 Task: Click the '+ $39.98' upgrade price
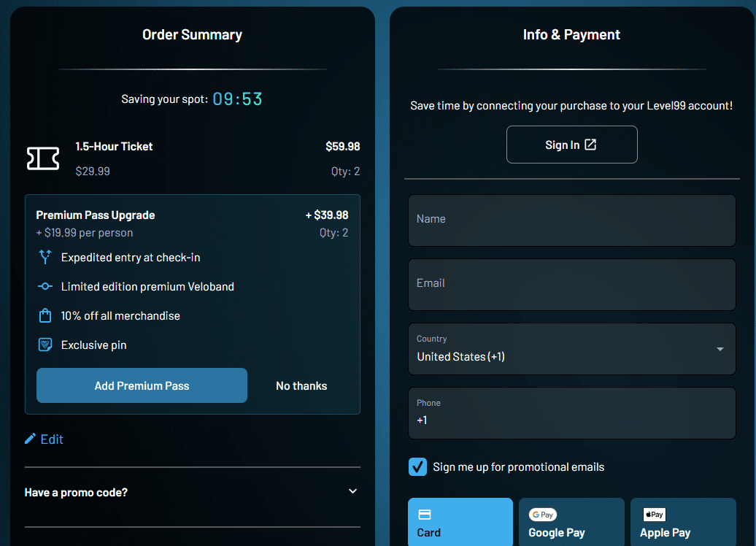(x=327, y=215)
